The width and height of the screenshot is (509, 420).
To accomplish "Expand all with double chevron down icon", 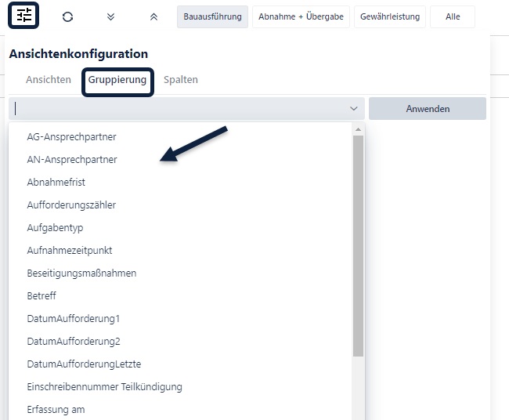I will click(x=110, y=16).
